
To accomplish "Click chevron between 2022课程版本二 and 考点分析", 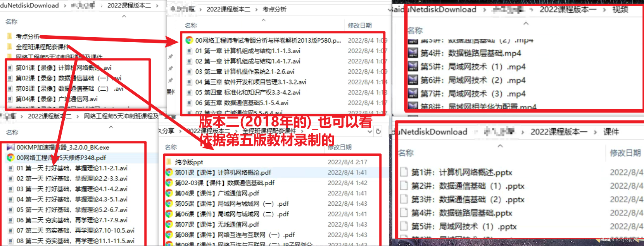I will (x=256, y=9).
